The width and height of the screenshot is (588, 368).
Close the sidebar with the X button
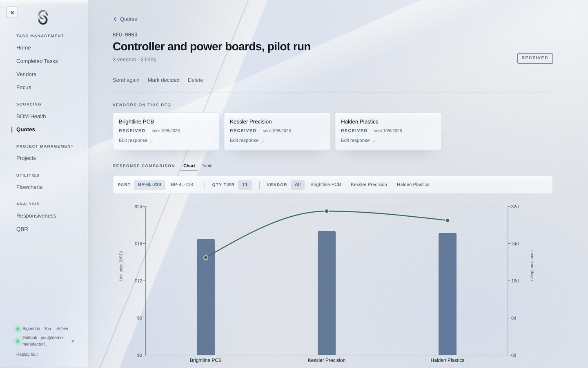(12, 13)
